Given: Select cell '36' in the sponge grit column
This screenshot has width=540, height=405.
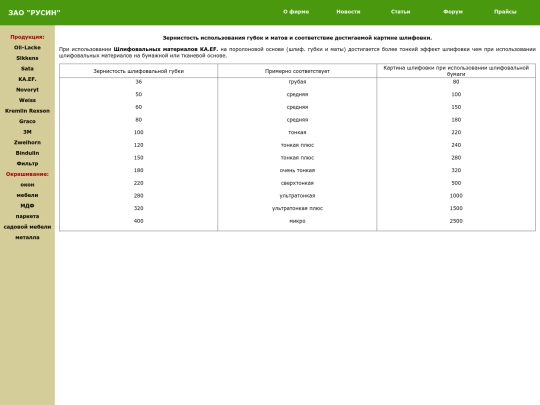Looking at the screenshot, I should 138,82.
